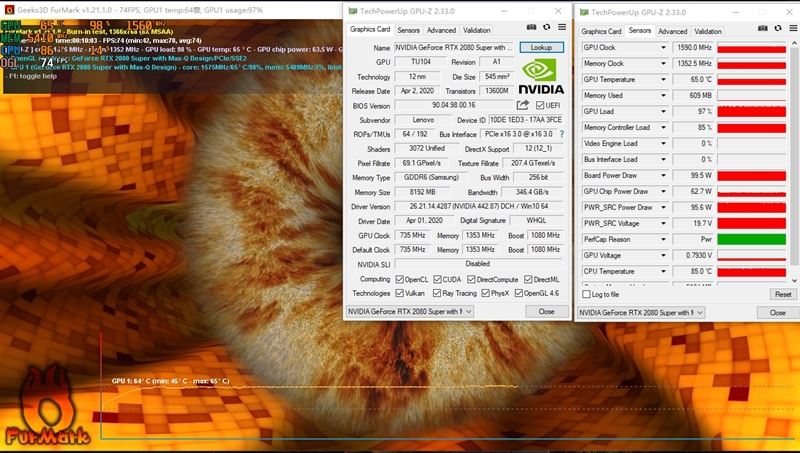This screenshot has width=800, height=453.
Task: Click the Lookup button
Action: pos(541,47)
